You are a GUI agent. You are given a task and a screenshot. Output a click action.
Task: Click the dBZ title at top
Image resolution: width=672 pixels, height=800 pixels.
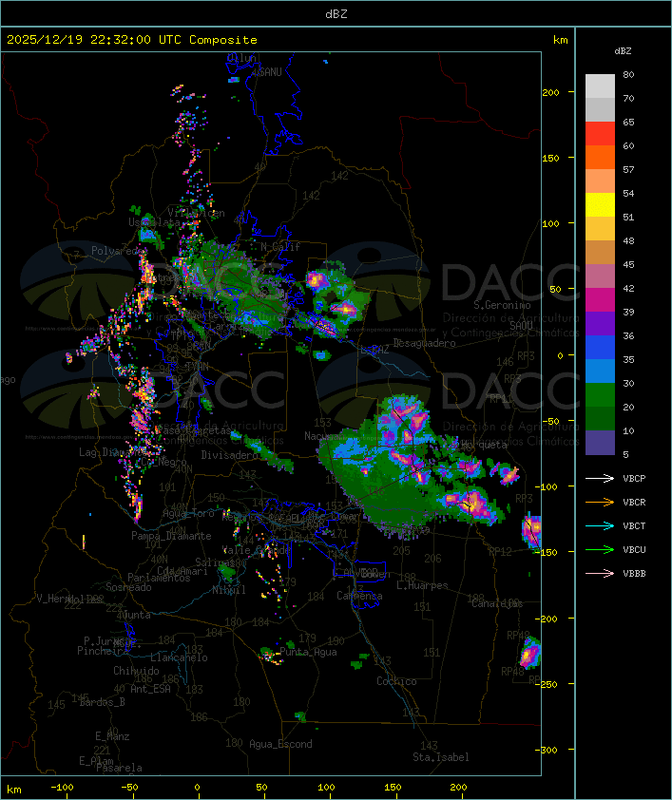pos(336,14)
